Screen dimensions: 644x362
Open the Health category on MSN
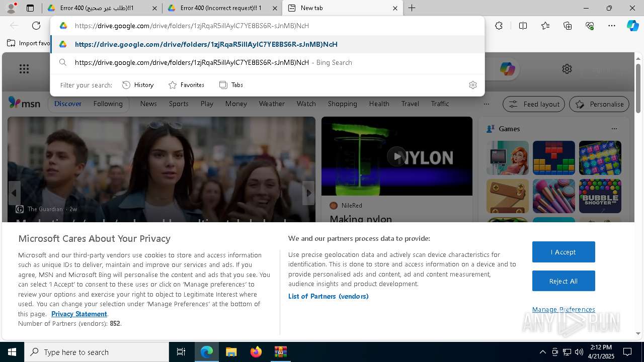[379, 104]
